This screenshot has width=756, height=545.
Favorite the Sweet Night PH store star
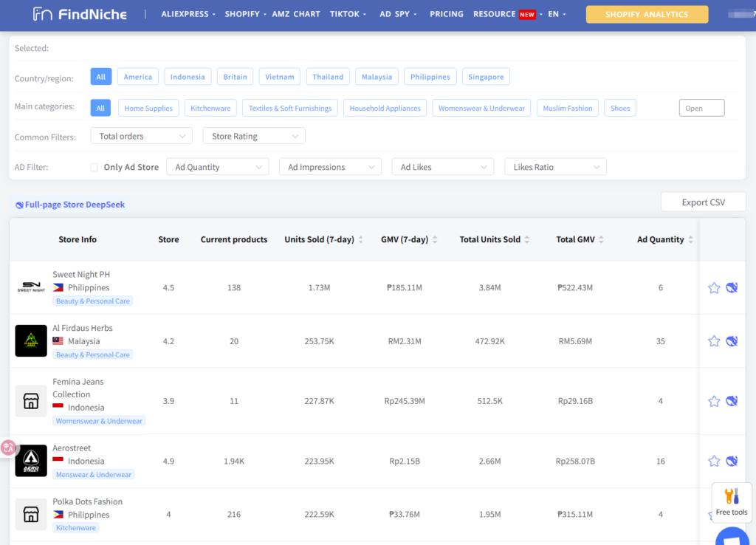714,288
